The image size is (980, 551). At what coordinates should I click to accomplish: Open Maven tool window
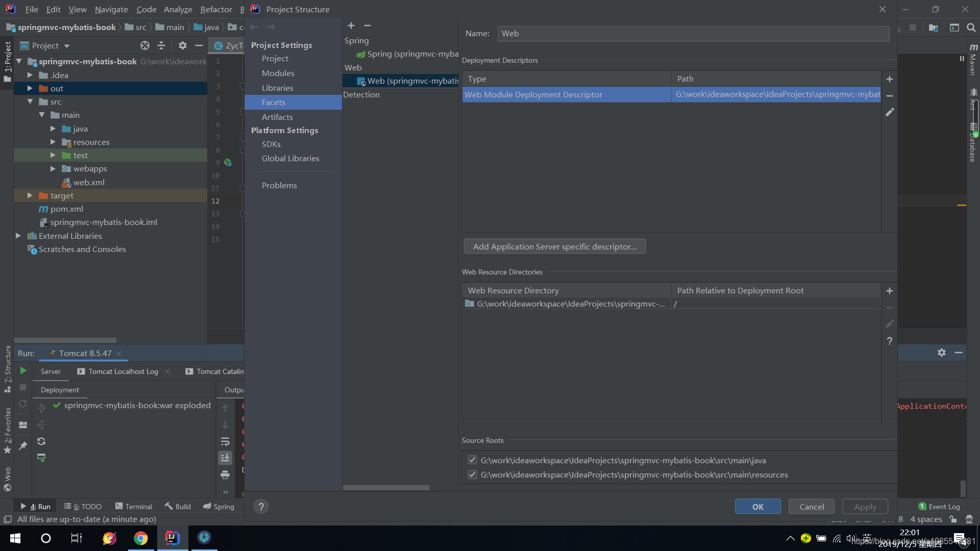(973, 60)
